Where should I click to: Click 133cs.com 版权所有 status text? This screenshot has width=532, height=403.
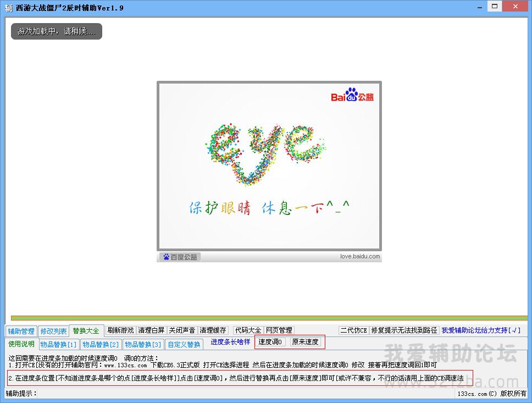tap(492, 394)
